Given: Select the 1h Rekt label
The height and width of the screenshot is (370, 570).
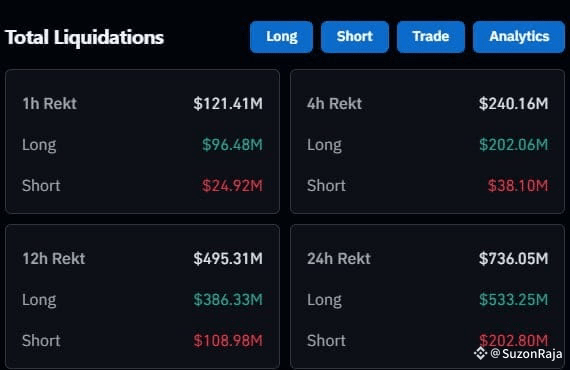Looking at the screenshot, I should click(x=49, y=104).
